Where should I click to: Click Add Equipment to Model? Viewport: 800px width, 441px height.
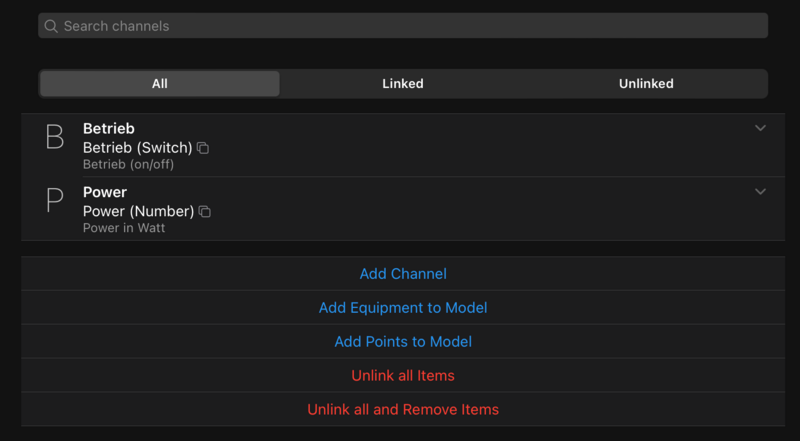403,308
